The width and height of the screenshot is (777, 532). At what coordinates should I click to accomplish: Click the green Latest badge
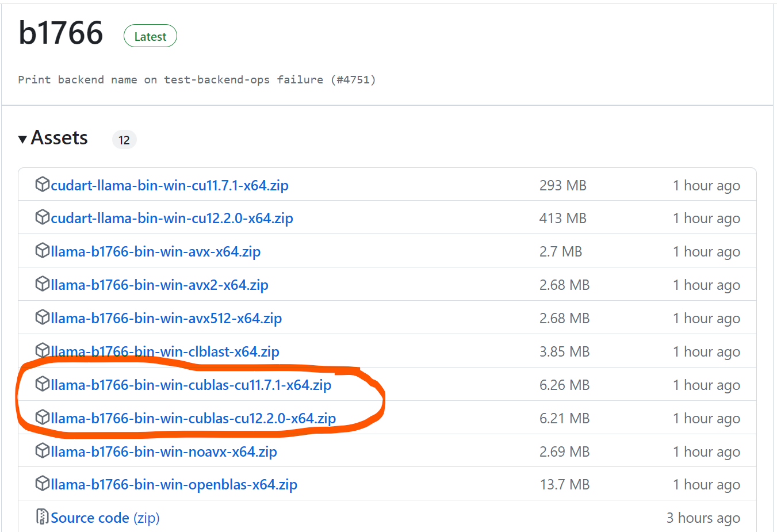[150, 36]
